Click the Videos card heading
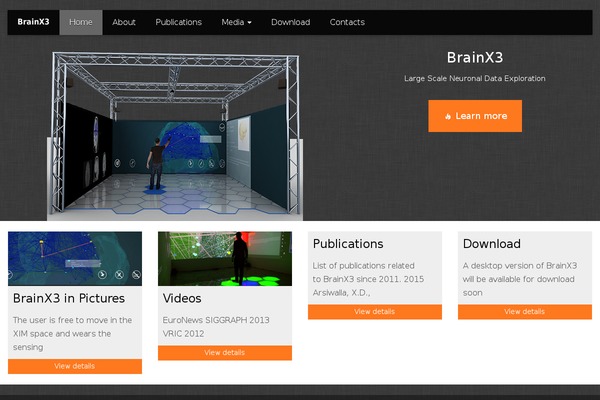The image size is (600, 400). tap(182, 298)
